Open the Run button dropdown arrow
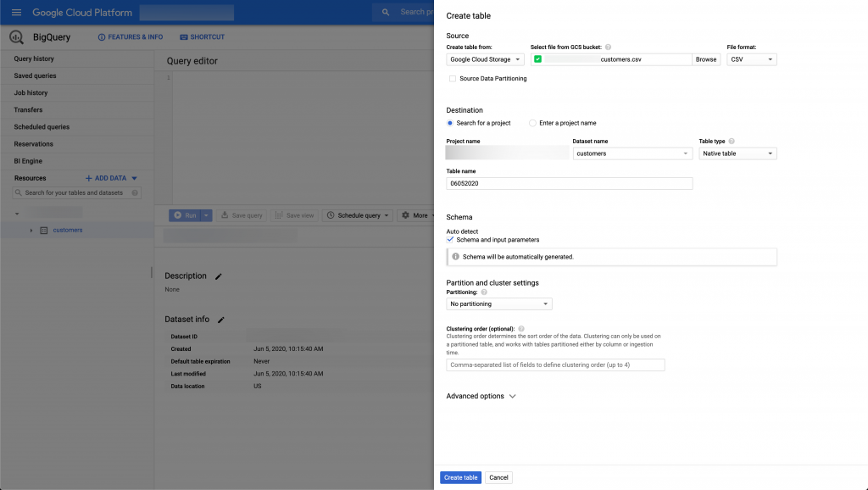The height and width of the screenshot is (490, 868). tap(206, 215)
